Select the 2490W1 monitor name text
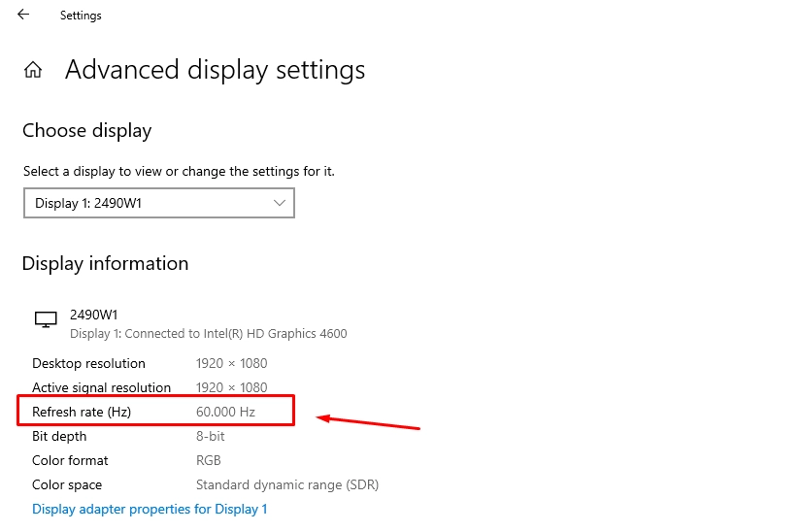The height and width of the screenshot is (532, 802). tap(93, 315)
